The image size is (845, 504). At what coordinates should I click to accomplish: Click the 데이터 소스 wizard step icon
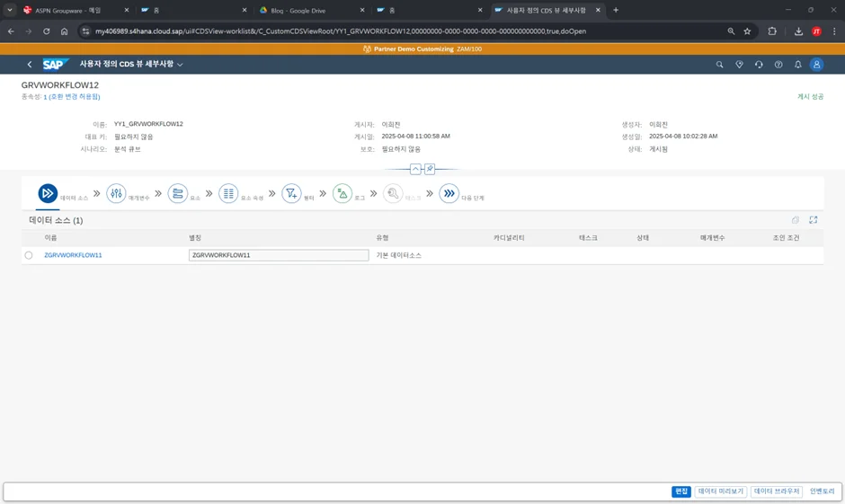(48, 193)
